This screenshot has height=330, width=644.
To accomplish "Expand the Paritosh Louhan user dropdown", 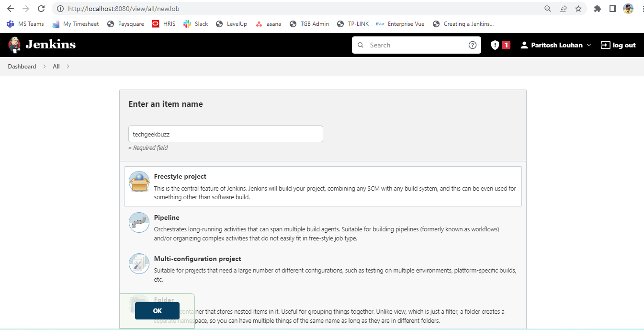I will (589, 45).
